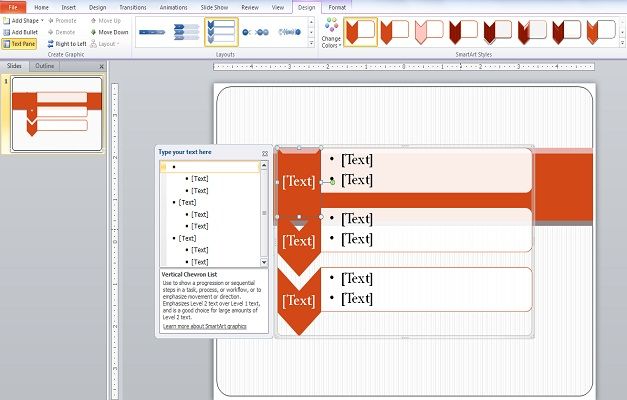This screenshot has width=627, height=400.
Task: Toggle Right to Left
Action: tap(67, 44)
